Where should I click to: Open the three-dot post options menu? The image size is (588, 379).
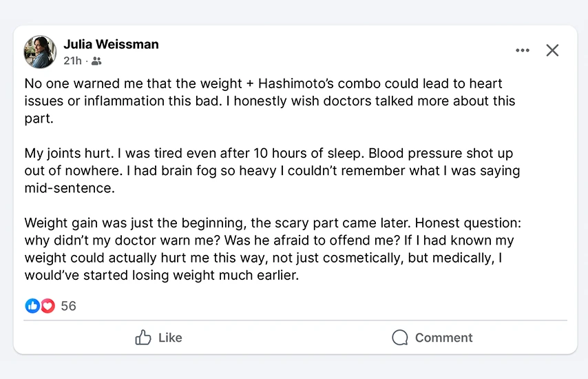(523, 50)
